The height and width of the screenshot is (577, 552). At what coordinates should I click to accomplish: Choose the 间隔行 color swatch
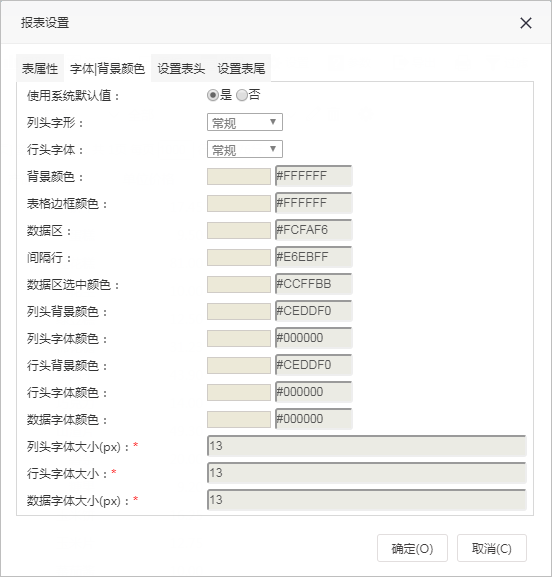(239, 257)
